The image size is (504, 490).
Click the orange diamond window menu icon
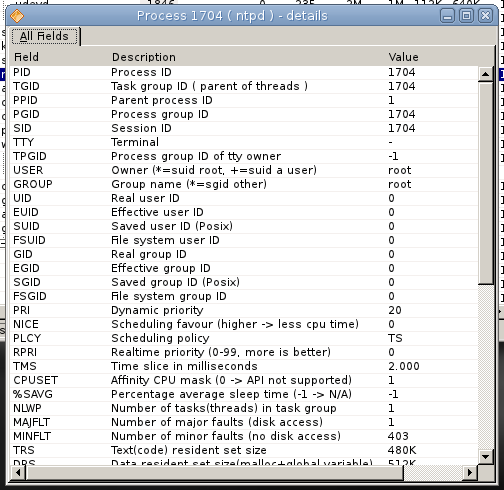click(x=17, y=16)
